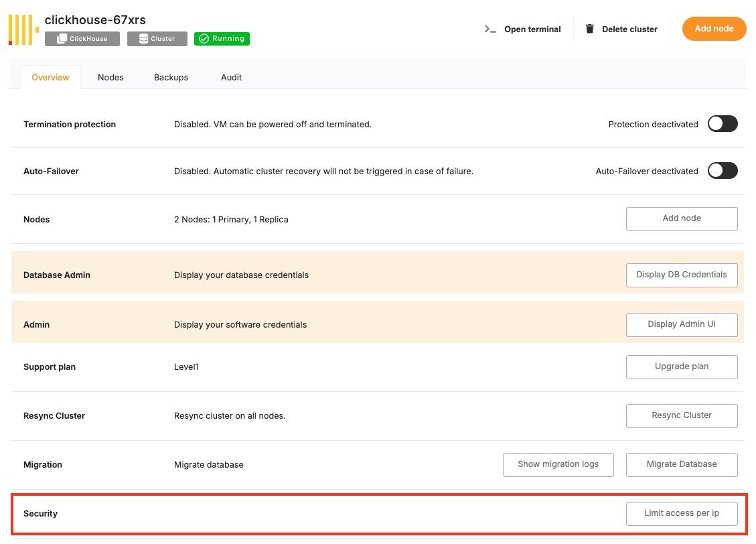Click Add node in Nodes row

tap(681, 218)
